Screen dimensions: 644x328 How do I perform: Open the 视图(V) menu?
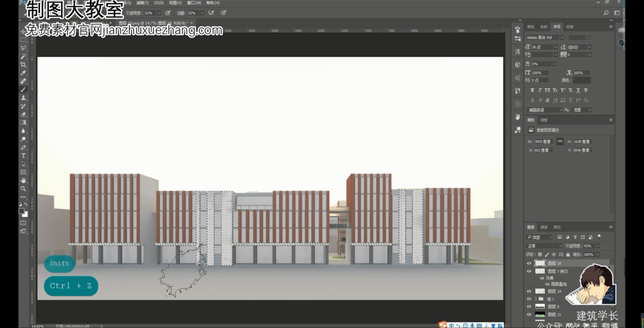pos(175,3)
